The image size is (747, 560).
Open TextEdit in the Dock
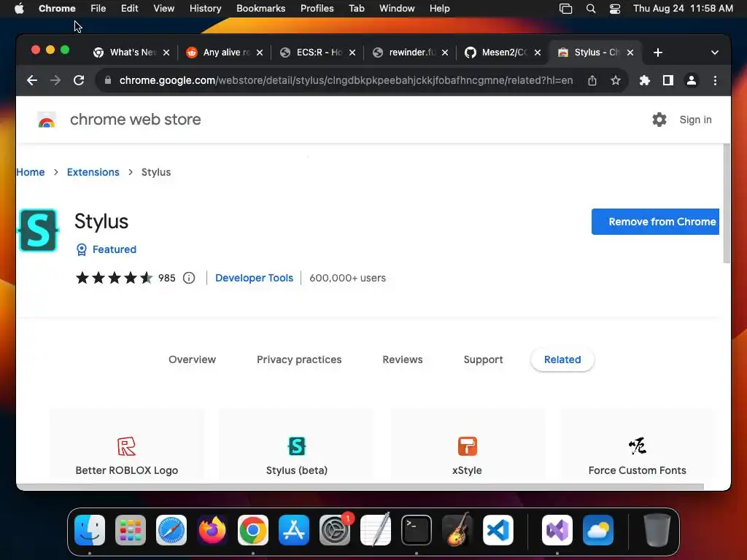point(376,530)
